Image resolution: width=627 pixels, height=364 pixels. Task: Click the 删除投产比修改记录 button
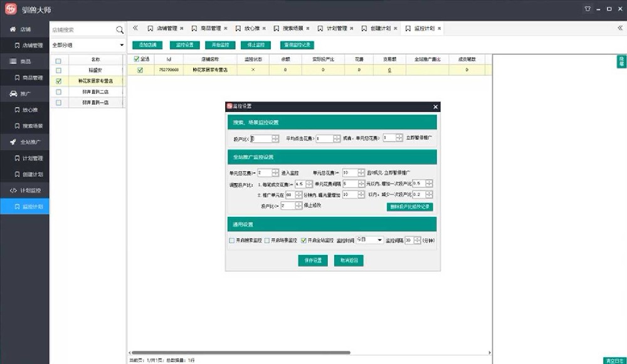tap(409, 207)
